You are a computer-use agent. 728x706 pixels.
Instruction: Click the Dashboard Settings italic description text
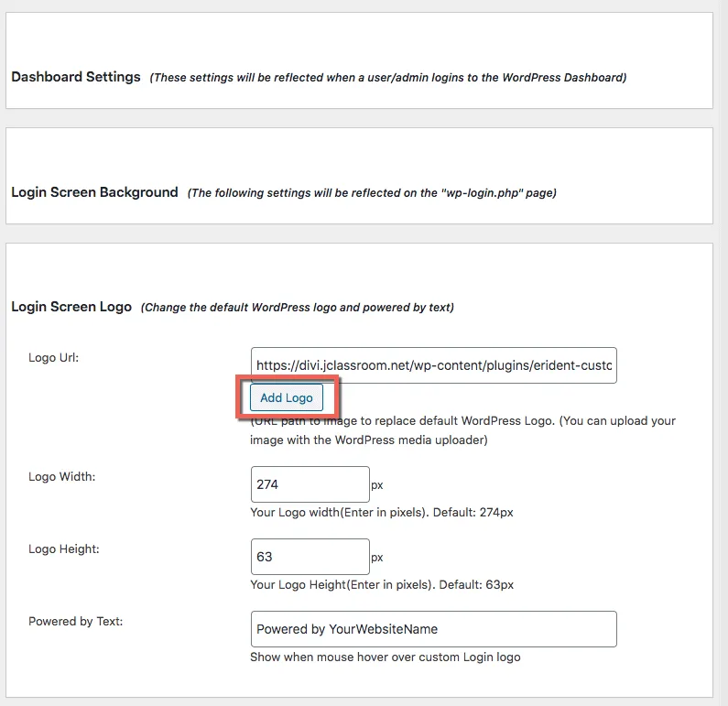point(388,78)
